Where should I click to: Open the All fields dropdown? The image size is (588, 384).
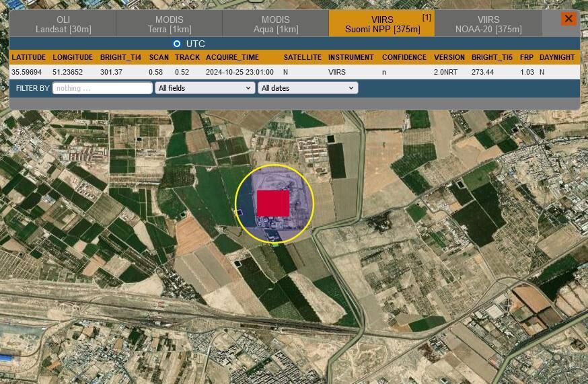pos(205,88)
